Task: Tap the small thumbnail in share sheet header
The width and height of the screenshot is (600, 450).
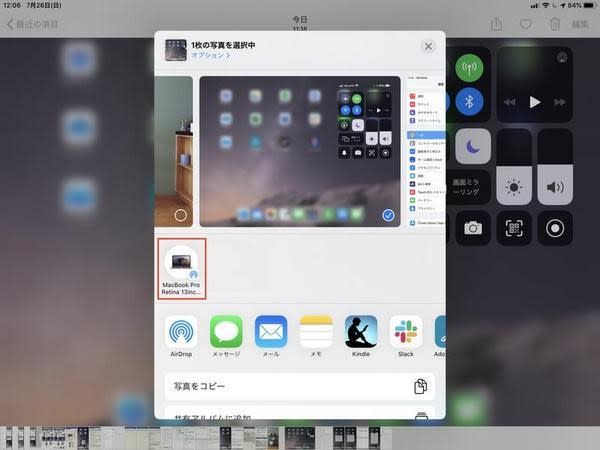Action: pyautogui.click(x=176, y=50)
